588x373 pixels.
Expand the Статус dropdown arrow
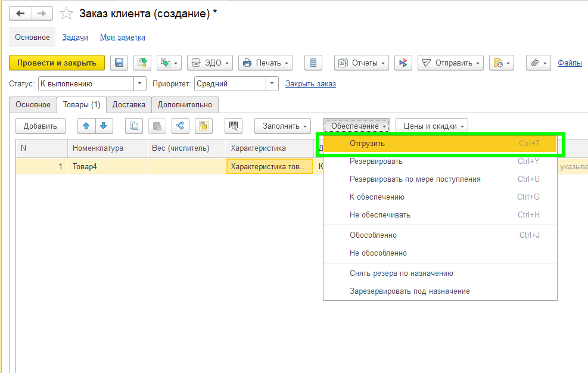[x=139, y=83]
